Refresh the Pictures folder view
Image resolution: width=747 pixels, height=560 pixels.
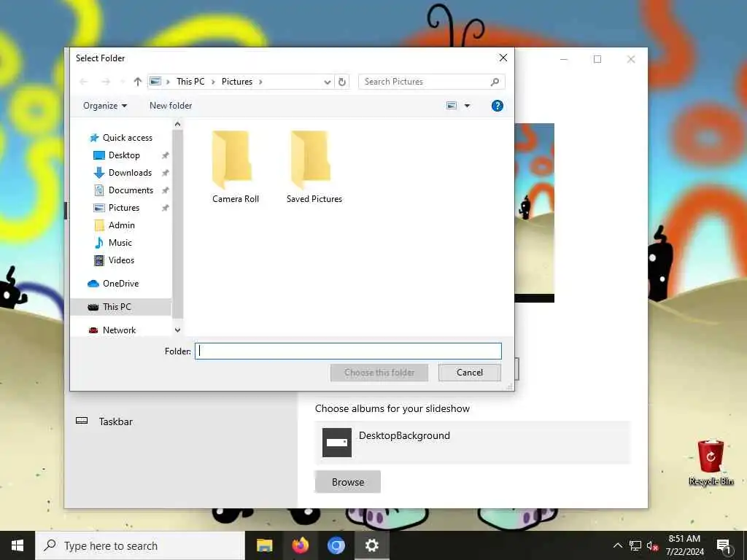coord(342,82)
